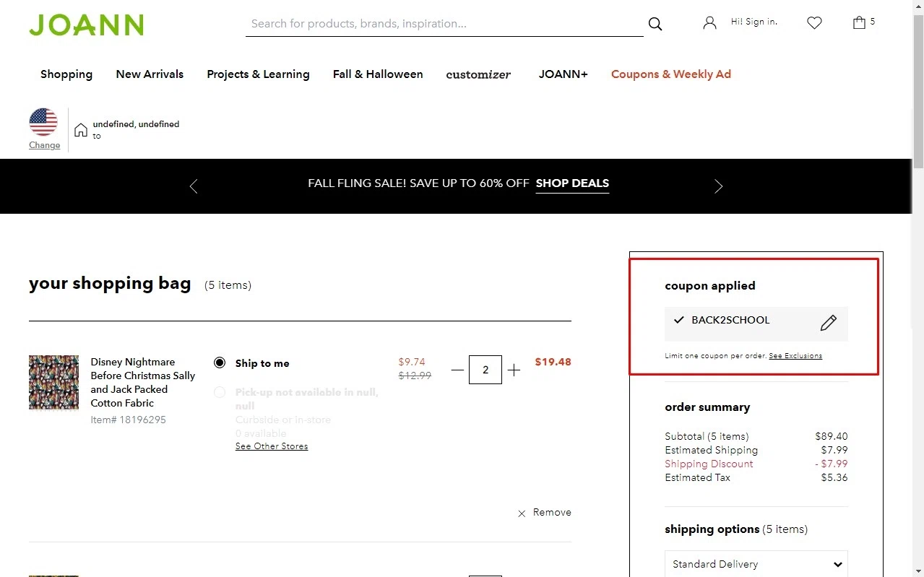
Task: Edit the BACK2SCHOOL coupon pencil icon
Action: tap(828, 323)
